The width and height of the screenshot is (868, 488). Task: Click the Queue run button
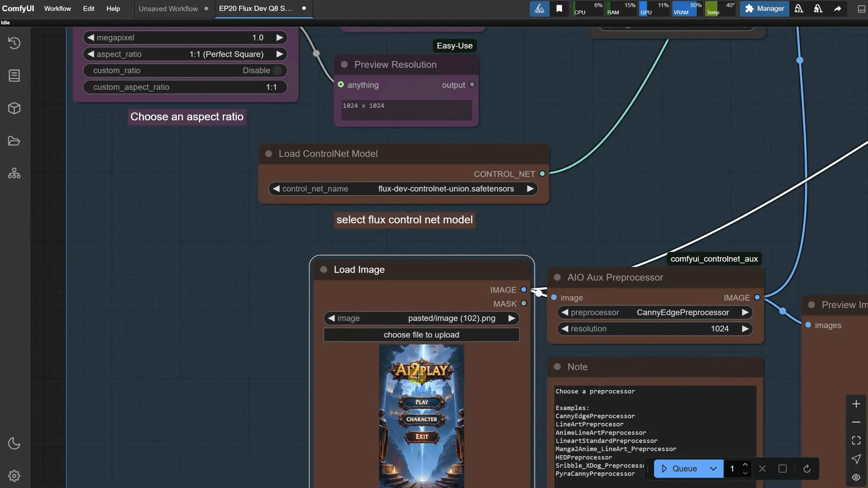(x=680, y=469)
